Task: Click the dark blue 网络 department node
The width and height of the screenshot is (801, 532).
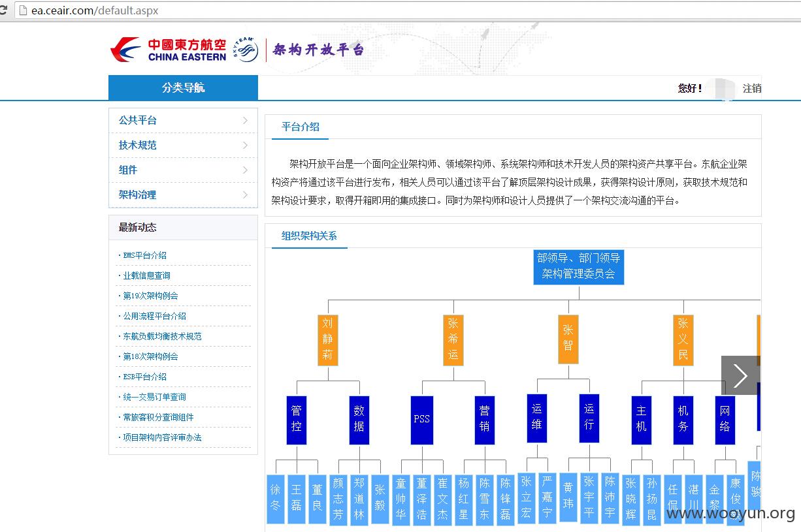Action: pos(725,420)
